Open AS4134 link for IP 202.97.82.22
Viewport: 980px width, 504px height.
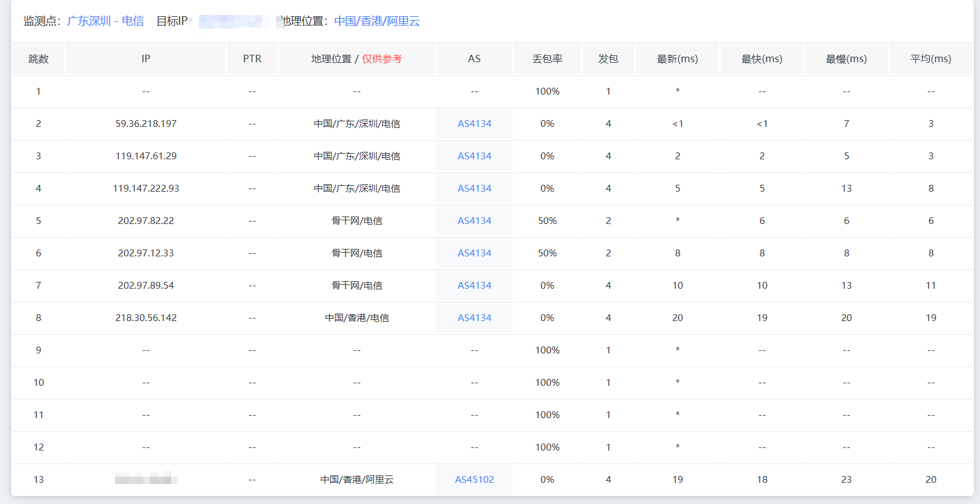tap(474, 221)
